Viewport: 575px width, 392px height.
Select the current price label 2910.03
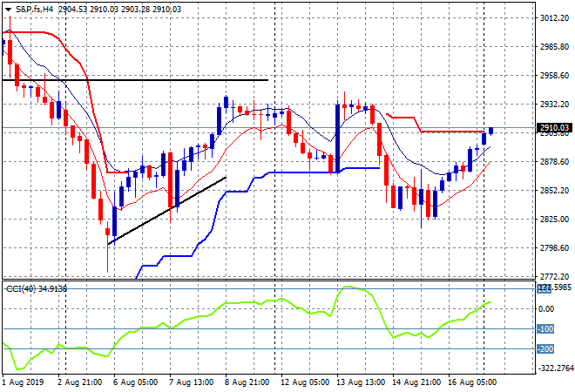[554, 127]
